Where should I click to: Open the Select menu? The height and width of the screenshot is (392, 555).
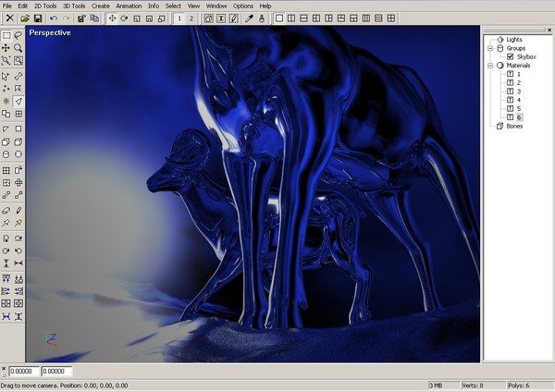[173, 6]
